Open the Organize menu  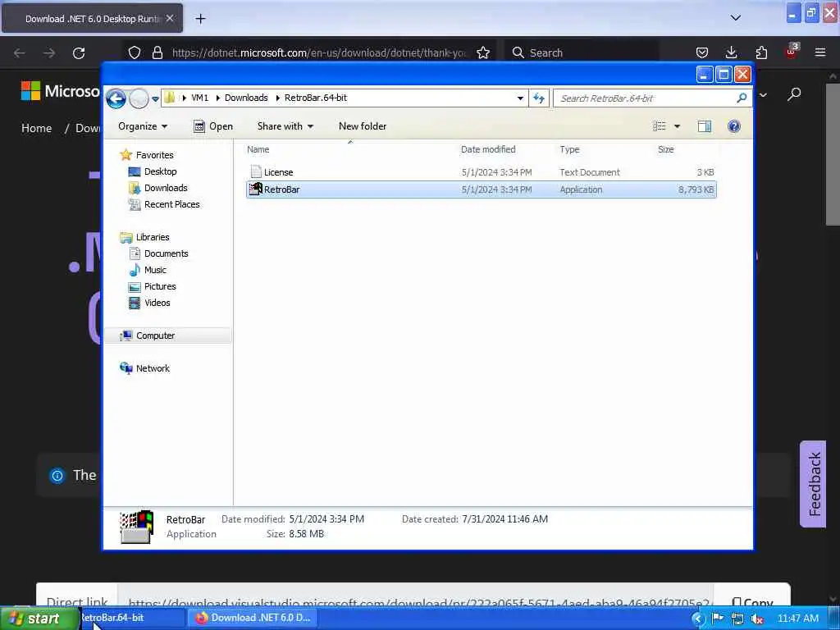pyautogui.click(x=143, y=126)
